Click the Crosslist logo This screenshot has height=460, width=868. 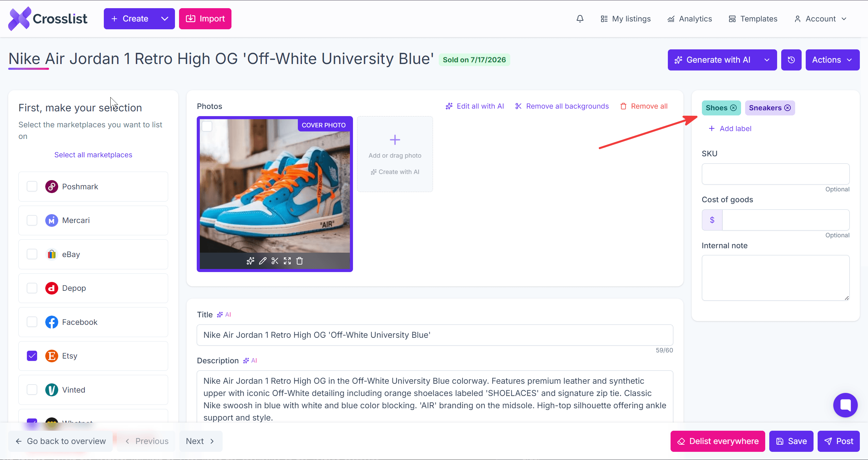pyautogui.click(x=48, y=19)
